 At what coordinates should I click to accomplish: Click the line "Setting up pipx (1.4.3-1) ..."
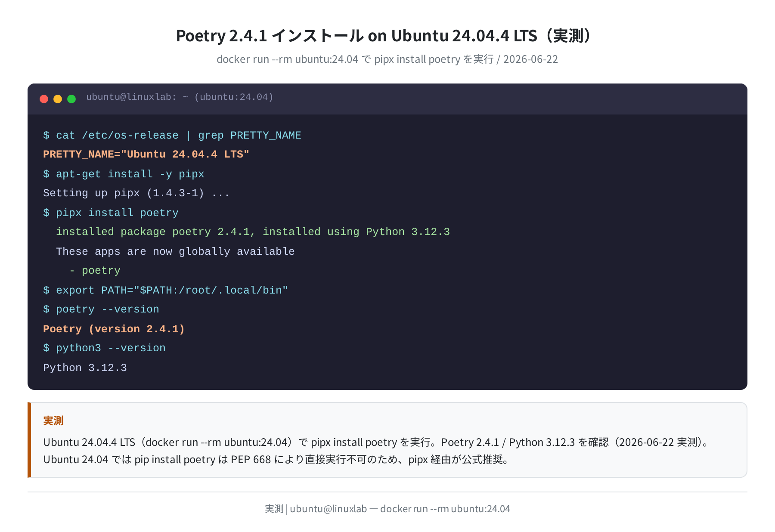136,193
